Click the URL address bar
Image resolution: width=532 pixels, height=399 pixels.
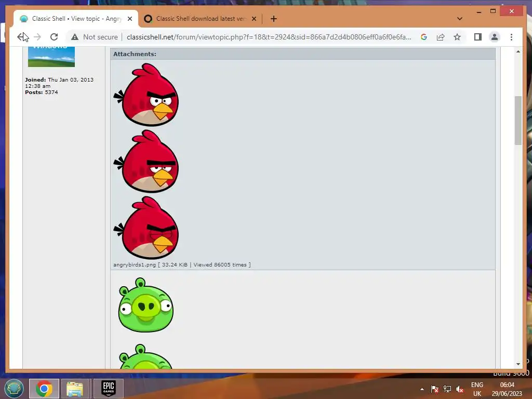[269, 37]
